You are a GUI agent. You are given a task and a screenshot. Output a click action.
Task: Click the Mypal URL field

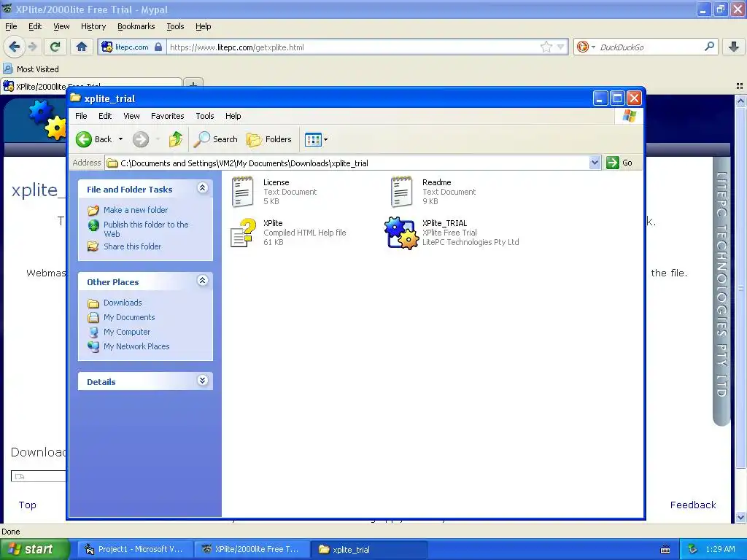352,47
